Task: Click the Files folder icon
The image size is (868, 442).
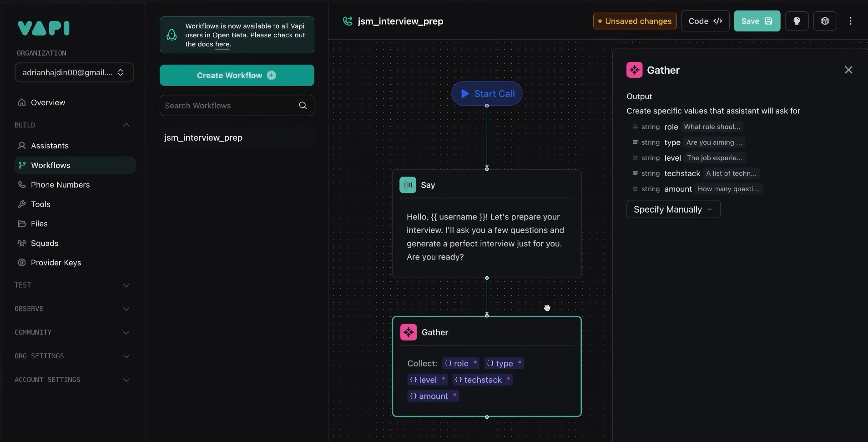Action: [22, 224]
